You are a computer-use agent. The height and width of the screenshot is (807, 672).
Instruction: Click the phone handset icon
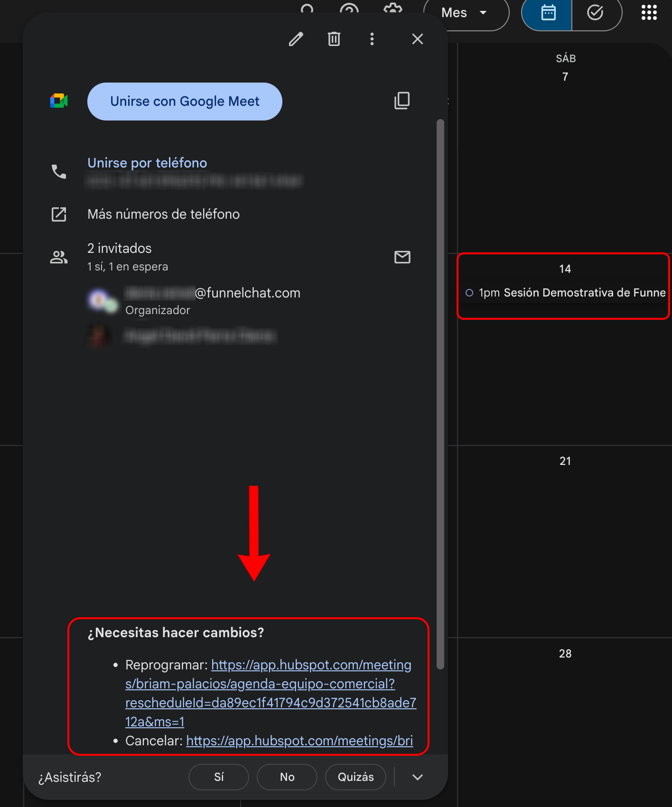pos(59,171)
